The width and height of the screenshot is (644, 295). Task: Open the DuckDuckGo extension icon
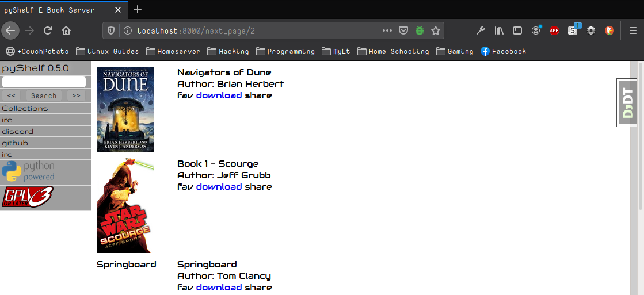(609, 30)
